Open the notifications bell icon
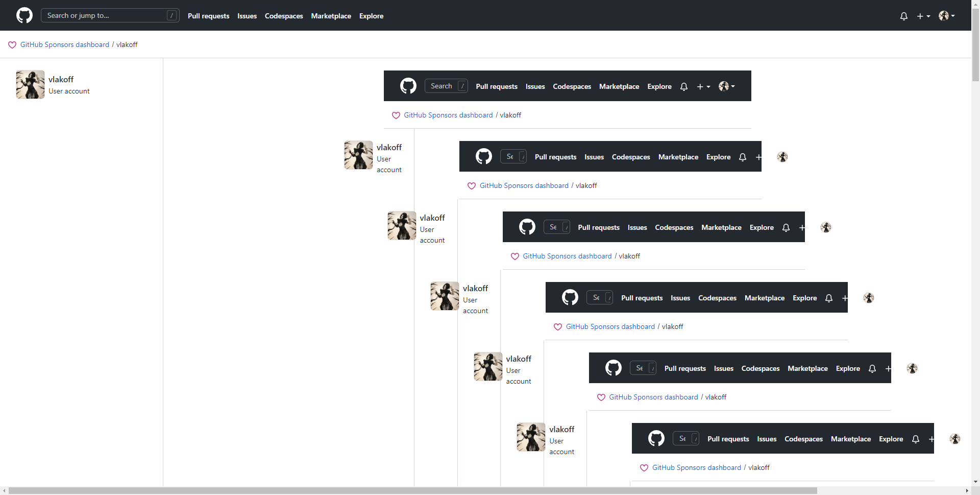This screenshot has height=495, width=980. point(903,16)
